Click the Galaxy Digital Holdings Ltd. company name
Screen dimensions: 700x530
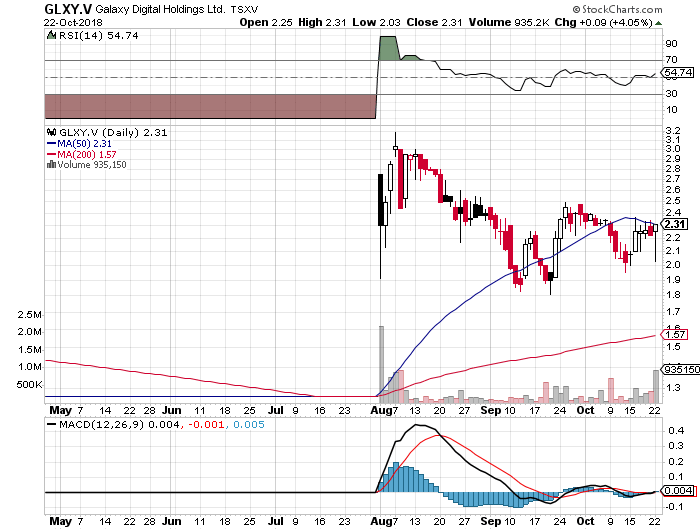[x=160, y=9]
